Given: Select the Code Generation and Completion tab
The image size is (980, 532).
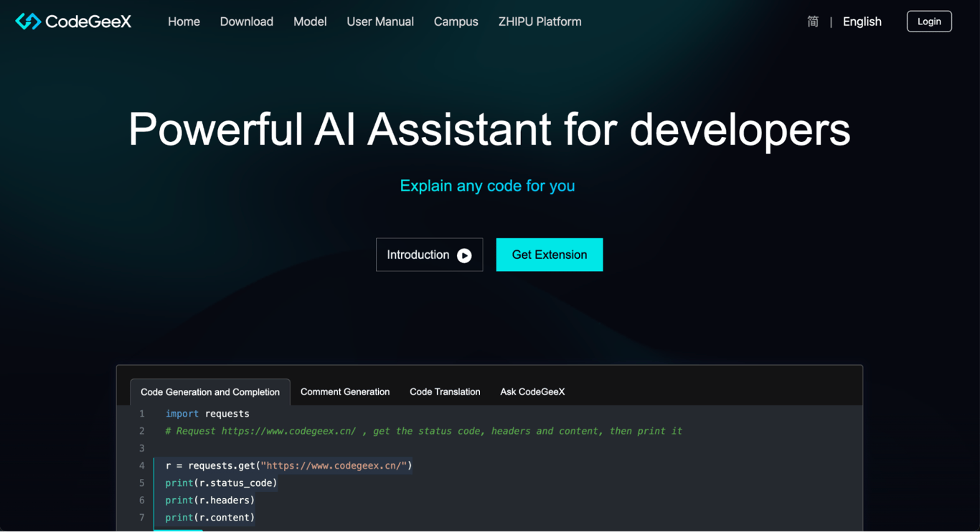Looking at the screenshot, I should coord(209,391).
